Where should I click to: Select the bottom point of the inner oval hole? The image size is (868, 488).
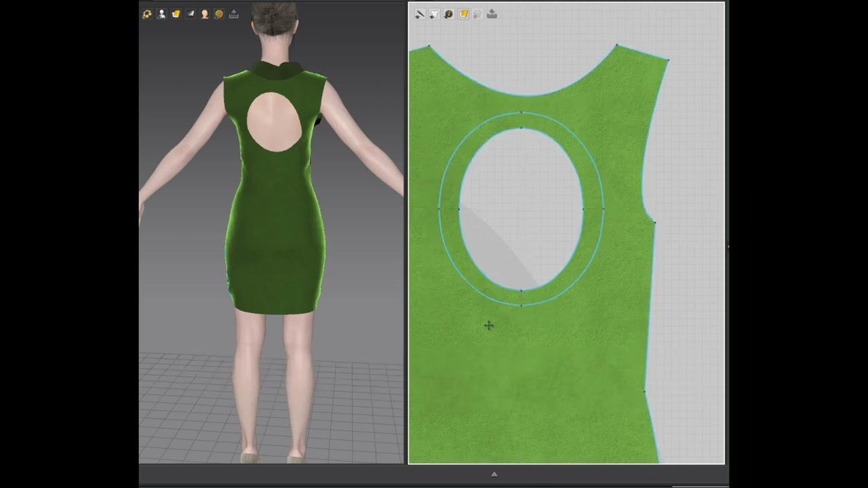point(521,290)
